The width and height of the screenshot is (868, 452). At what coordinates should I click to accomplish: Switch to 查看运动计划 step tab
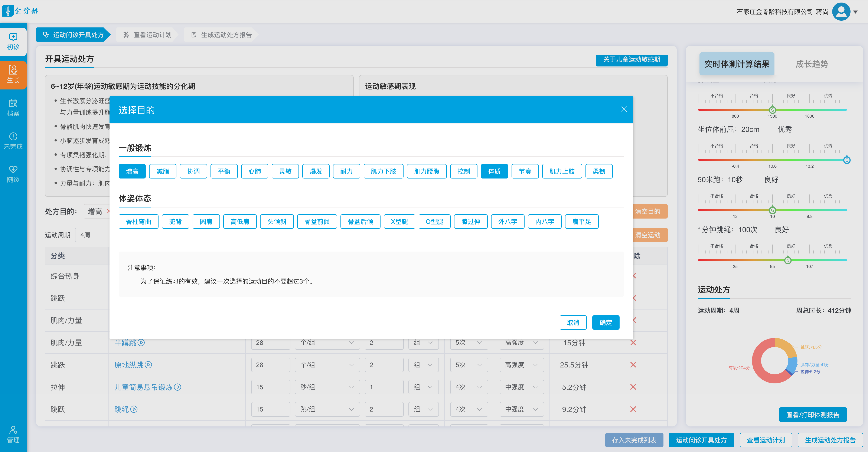pyautogui.click(x=147, y=35)
